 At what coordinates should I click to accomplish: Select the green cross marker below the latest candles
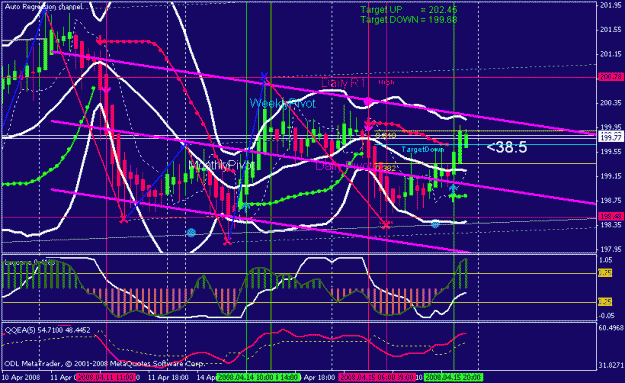pos(453,196)
